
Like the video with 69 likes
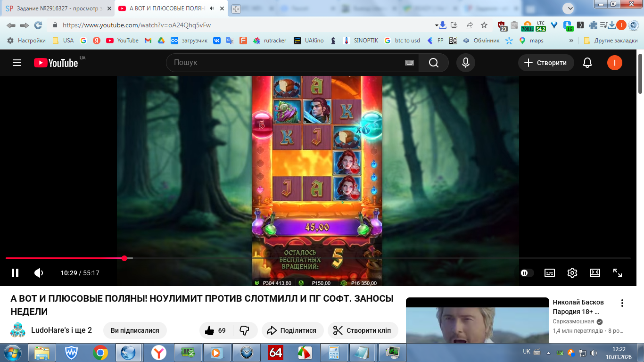[x=215, y=330]
